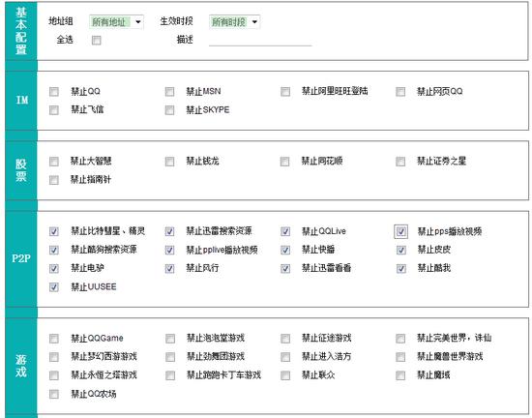The width and height of the screenshot is (532, 418).
Task: Toggle off 禁止迅雷看看 checkbox
Action: (285, 269)
